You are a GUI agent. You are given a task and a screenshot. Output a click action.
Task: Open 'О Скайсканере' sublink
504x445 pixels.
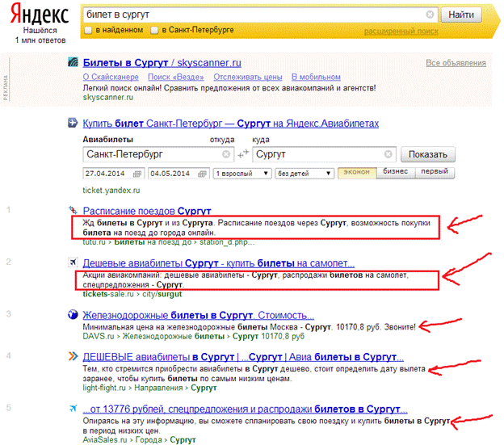[x=111, y=77]
